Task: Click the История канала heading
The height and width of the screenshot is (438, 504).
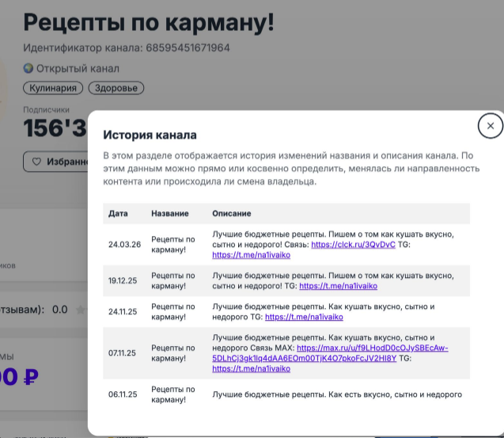Action: 150,135
